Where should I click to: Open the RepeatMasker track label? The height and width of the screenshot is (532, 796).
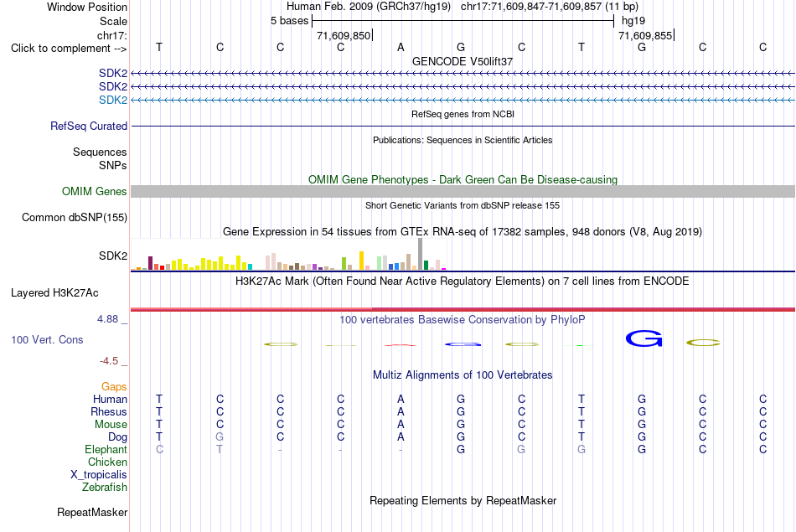point(92,512)
